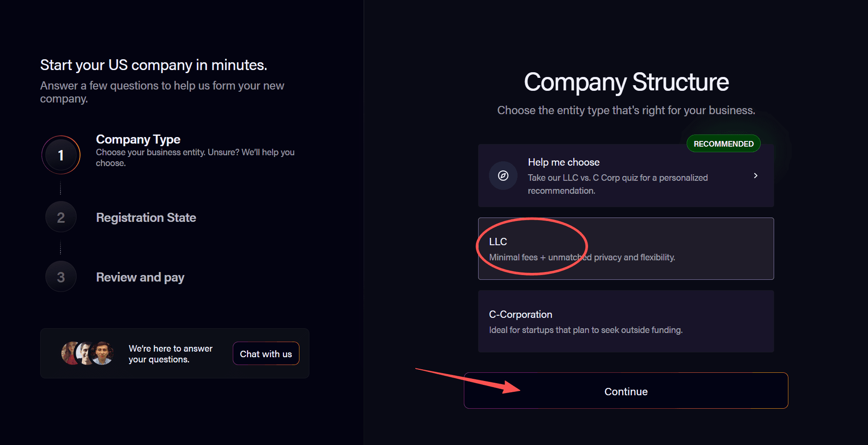The image size is (868, 445).
Task: Expand Help me choose using the chevron arrow
Action: pyautogui.click(x=755, y=176)
